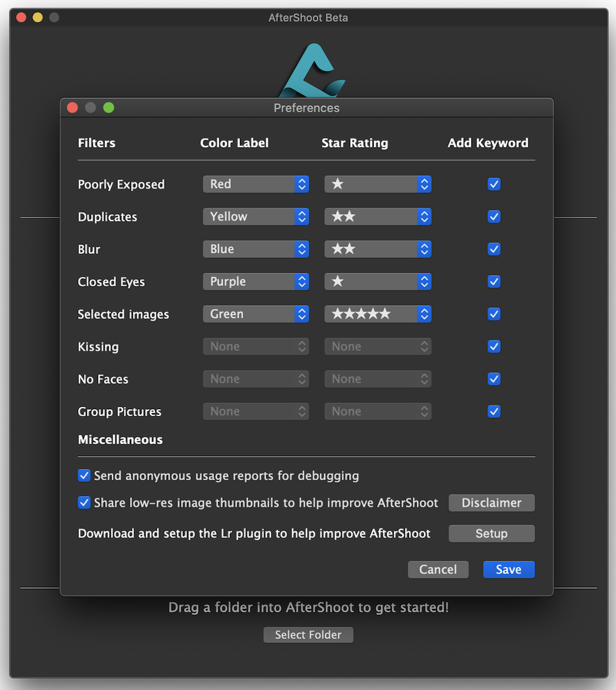This screenshot has height=690, width=616.
Task: Click the Closed Eyes filter label
Action: pyautogui.click(x=111, y=282)
